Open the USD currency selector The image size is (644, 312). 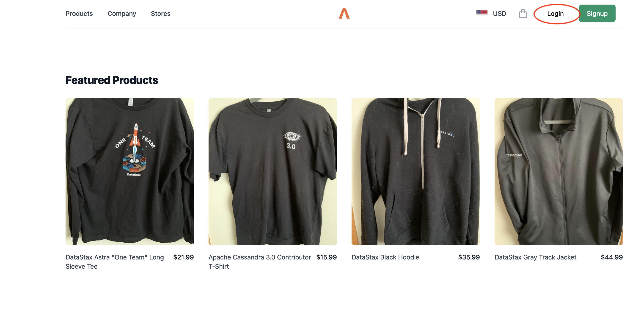point(499,14)
